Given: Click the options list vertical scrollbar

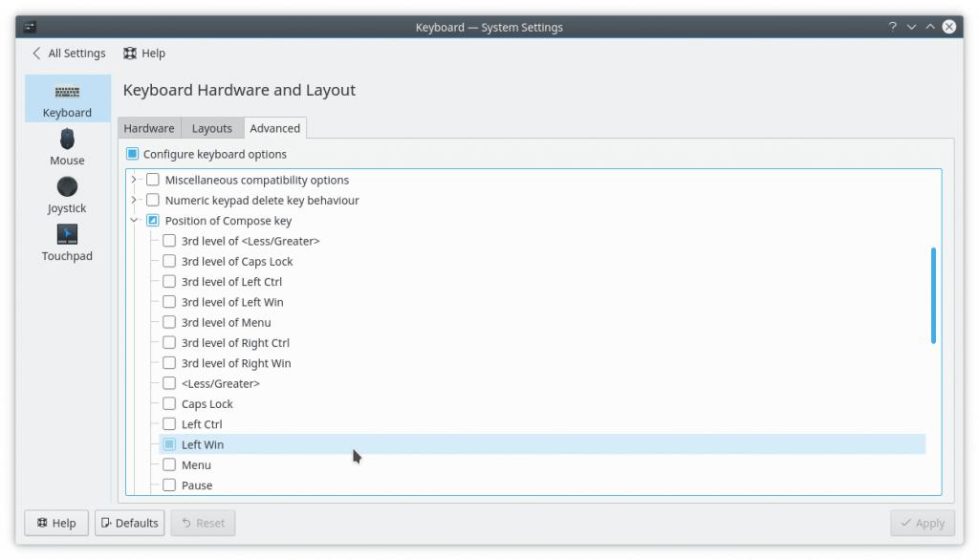Looking at the screenshot, I should tap(933, 296).
